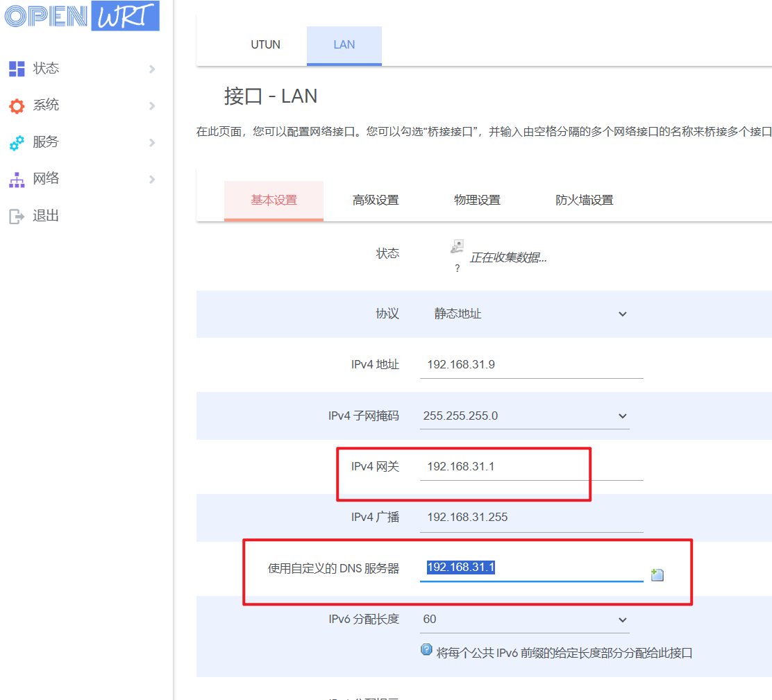
Task: Click the 系统 gear icon in sidebar
Action: pyautogui.click(x=16, y=105)
